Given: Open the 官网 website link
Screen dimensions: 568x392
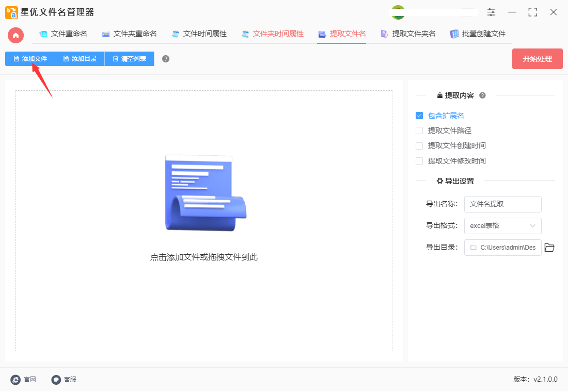Looking at the screenshot, I should (x=24, y=379).
